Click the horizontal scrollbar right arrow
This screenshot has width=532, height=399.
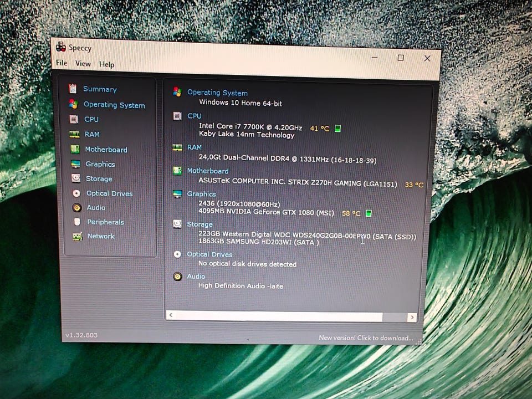[412, 317]
